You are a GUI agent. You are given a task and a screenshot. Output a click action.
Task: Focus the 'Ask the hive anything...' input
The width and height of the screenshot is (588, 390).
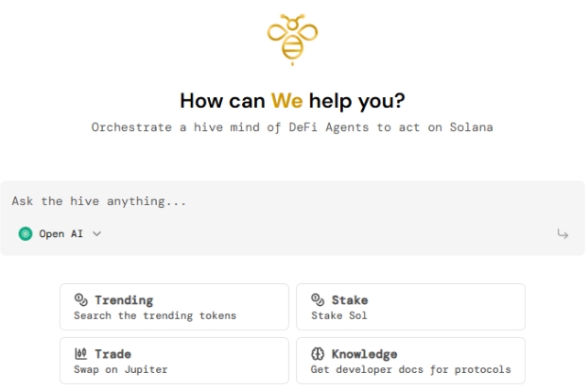(x=292, y=201)
